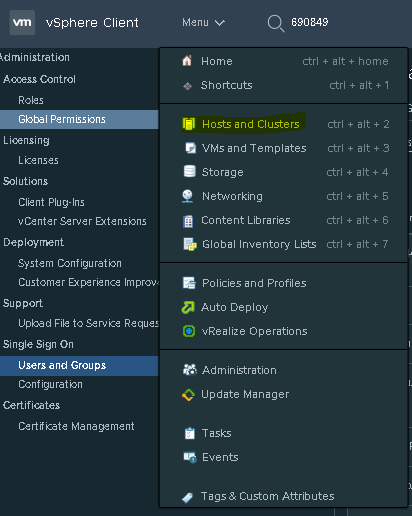Click the search field containing 690849
This screenshot has width=412, height=516.
[x=310, y=22]
